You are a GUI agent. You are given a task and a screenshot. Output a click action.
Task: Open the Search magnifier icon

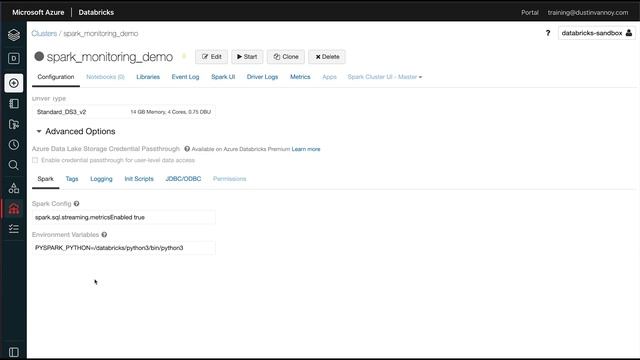13,165
